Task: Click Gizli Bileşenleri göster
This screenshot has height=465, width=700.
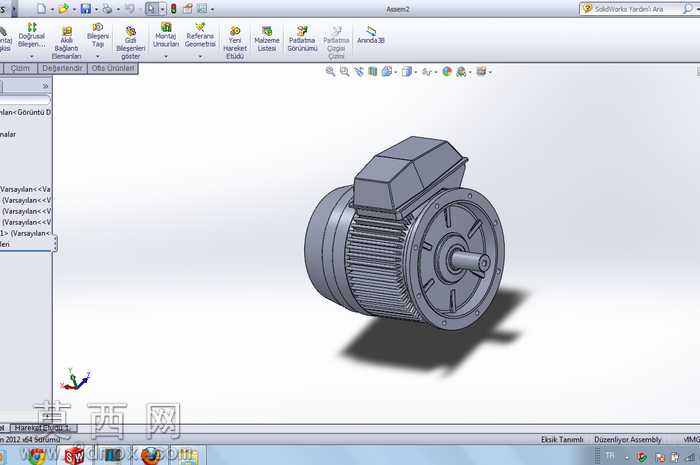Action: [x=130, y=42]
